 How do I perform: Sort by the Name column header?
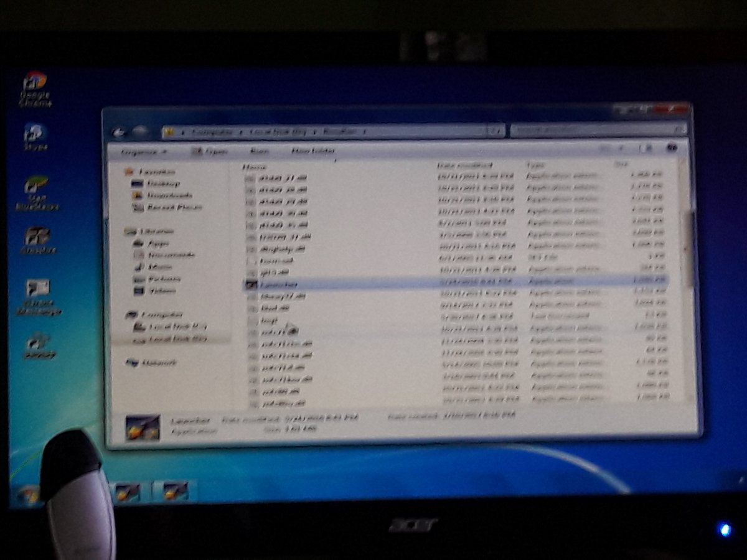tap(254, 167)
